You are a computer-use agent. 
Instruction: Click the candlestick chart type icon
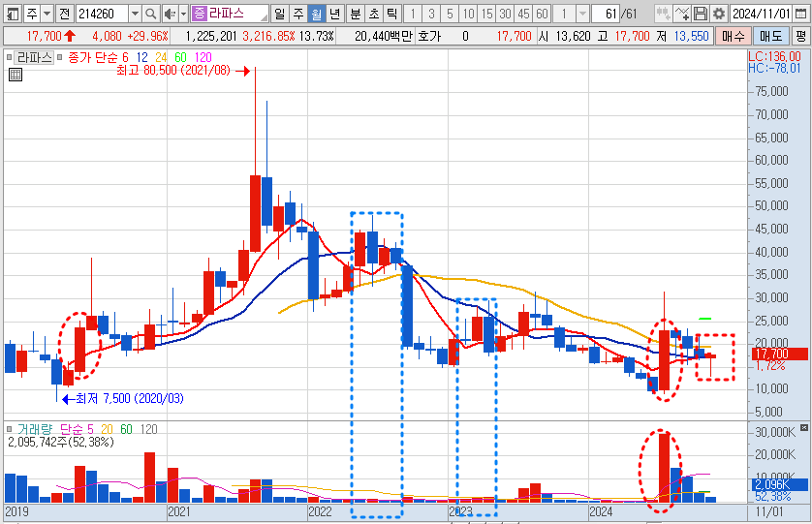tap(663, 14)
